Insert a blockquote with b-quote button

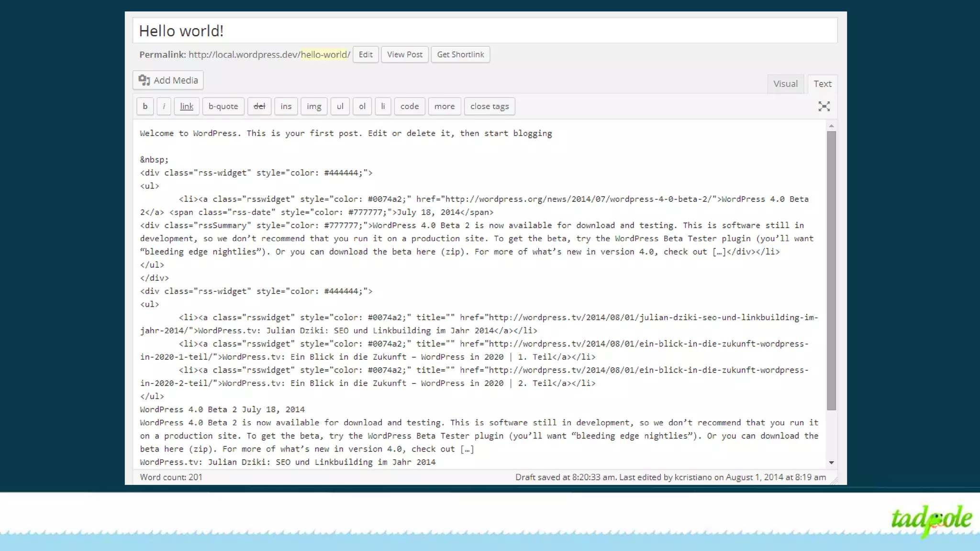click(x=223, y=106)
